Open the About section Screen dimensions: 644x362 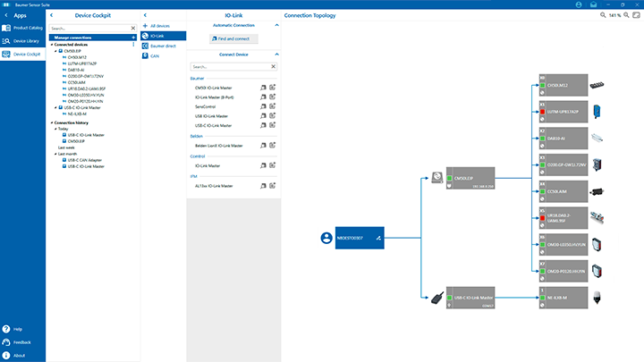[x=13, y=356]
